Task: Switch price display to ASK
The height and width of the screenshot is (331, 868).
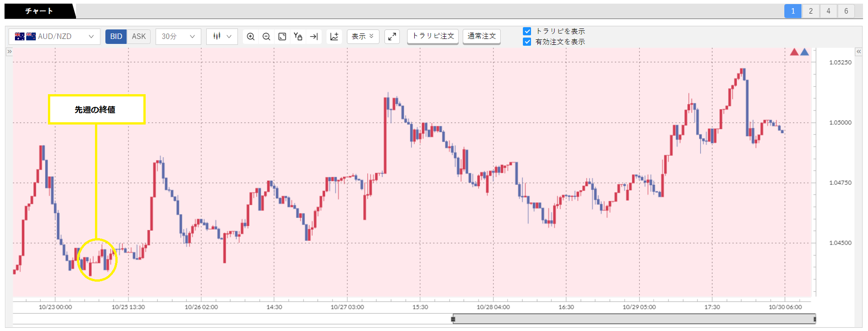Action: pos(139,37)
